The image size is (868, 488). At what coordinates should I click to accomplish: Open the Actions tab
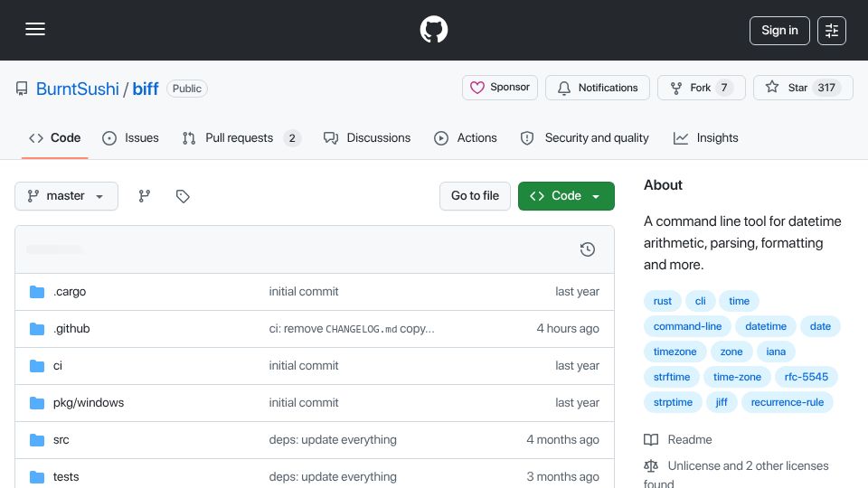point(466,137)
